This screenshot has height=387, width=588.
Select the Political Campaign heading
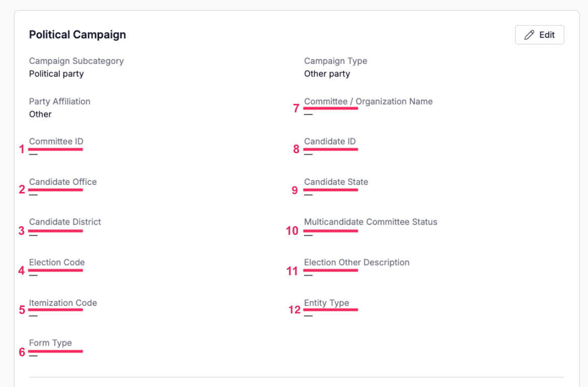point(78,35)
